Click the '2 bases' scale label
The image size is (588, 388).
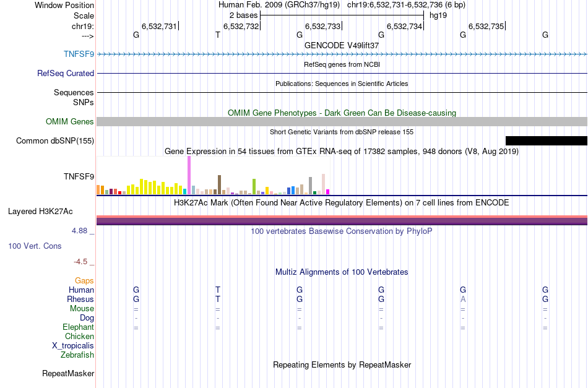tap(244, 15)
